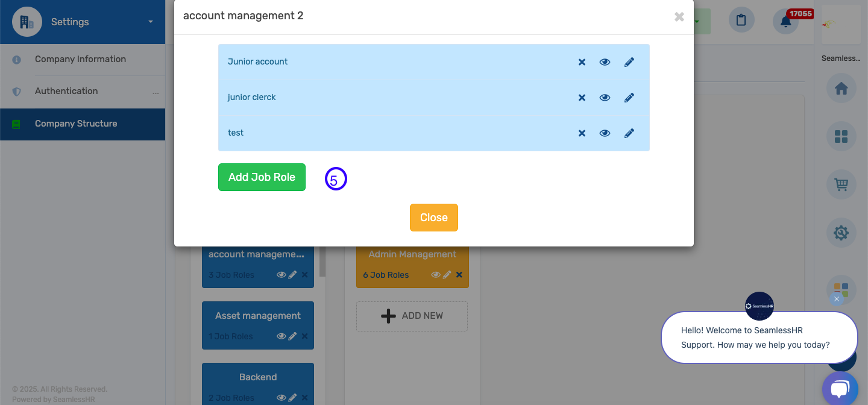868x405 pixels.
Task: Open Company Information settings
Action: 80,59
